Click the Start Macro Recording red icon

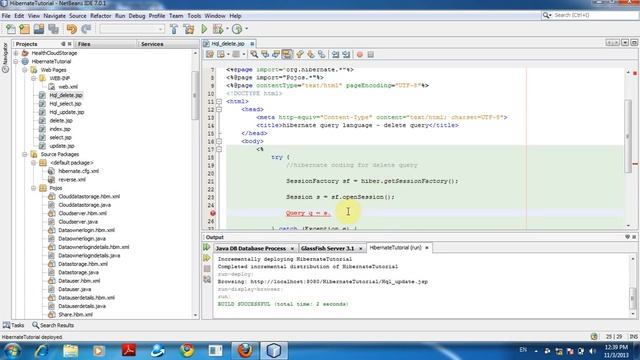360,54
